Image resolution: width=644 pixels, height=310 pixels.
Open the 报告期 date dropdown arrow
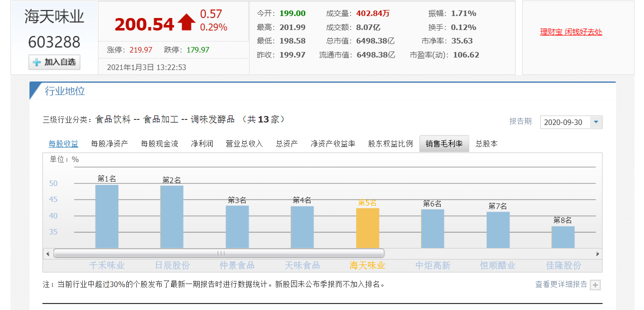pos(596,122)
